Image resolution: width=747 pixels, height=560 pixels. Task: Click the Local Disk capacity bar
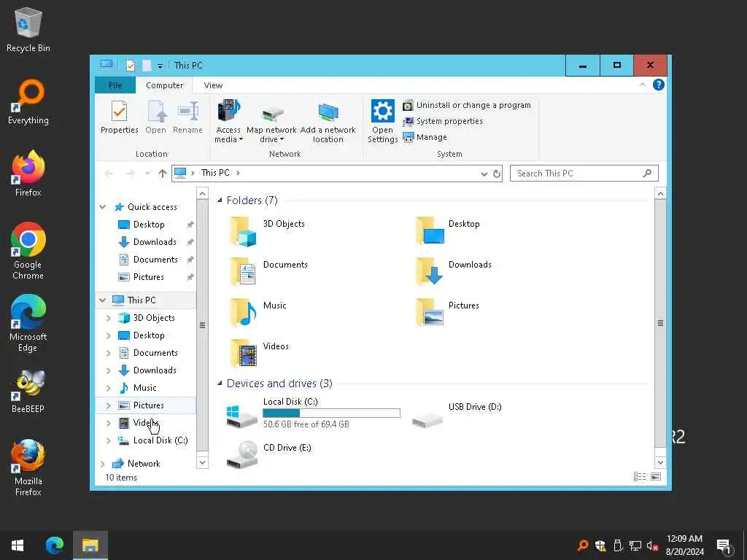(332, 413)
